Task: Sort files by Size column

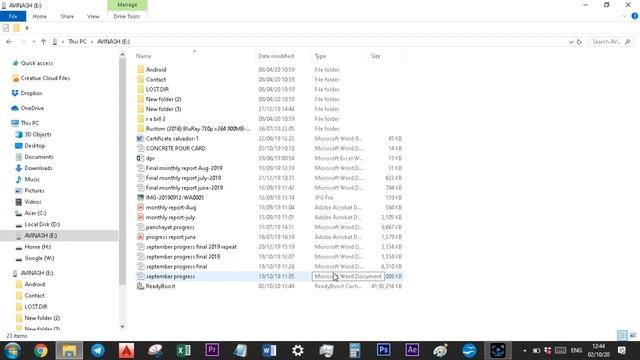Action: click(376, 56)
